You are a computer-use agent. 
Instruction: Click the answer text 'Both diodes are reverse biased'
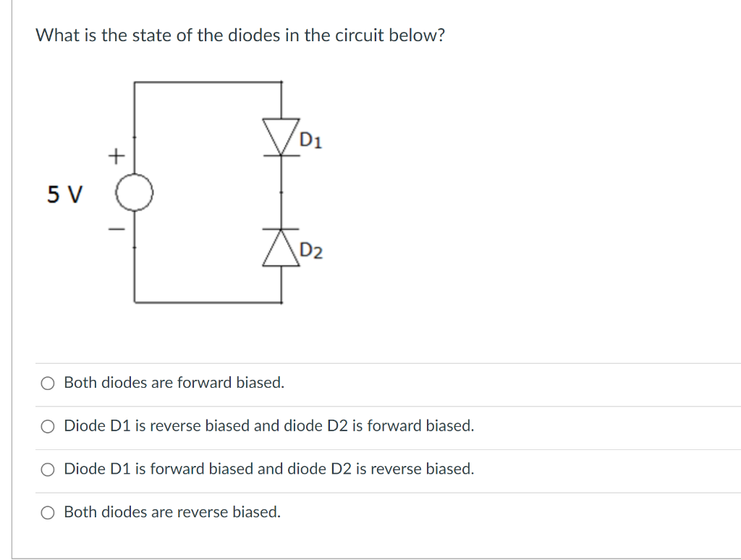(x=172, y=512)
